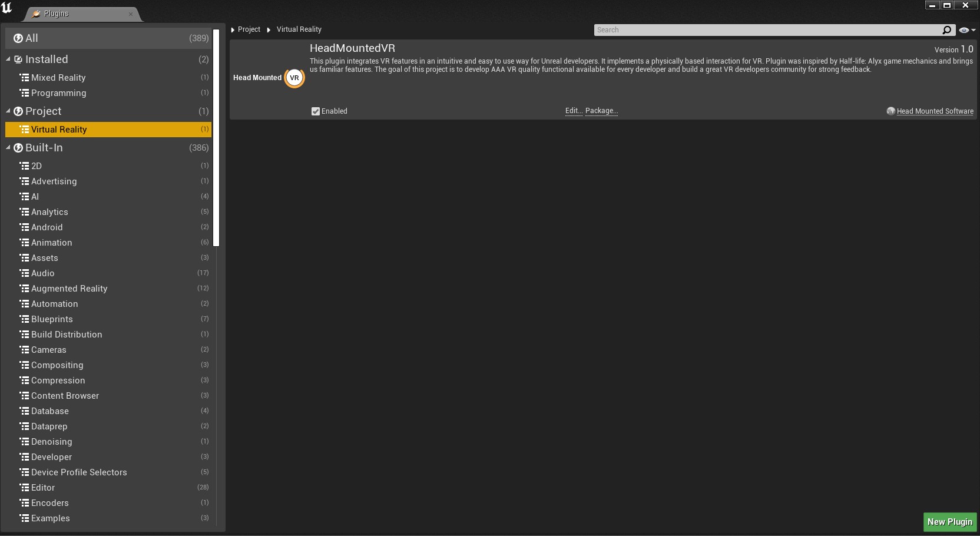
Task: Select the Examples category
Action: (x=108, y=518)
